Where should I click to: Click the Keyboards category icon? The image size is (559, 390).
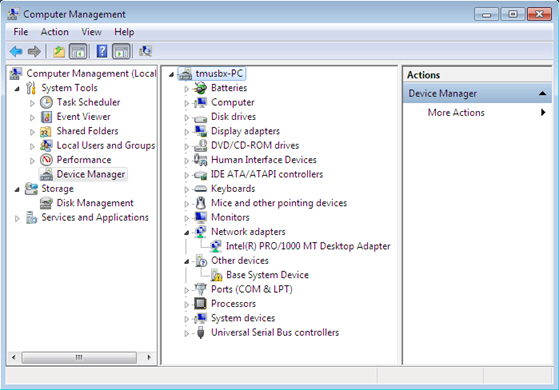pyautogui.click(x=200, y=189)
